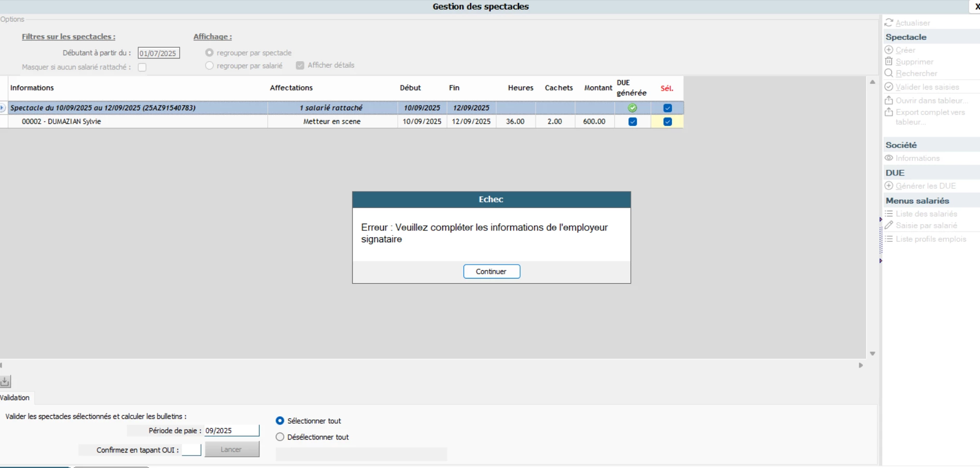Click the table scroll down arrow
Image resolution: width=980 pixels, height=468 pixels.
coord(872,354)
